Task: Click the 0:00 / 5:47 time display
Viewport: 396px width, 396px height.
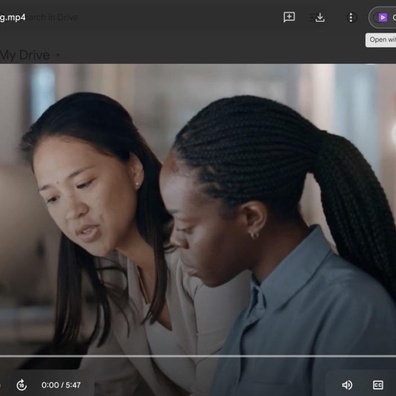Action: pos(61,385)
